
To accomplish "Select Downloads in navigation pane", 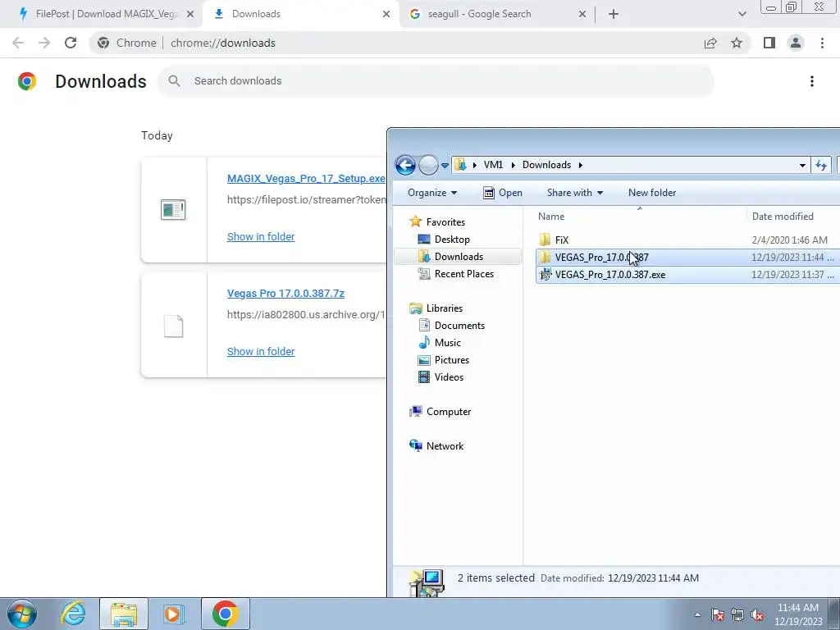I will pos(459,257).
